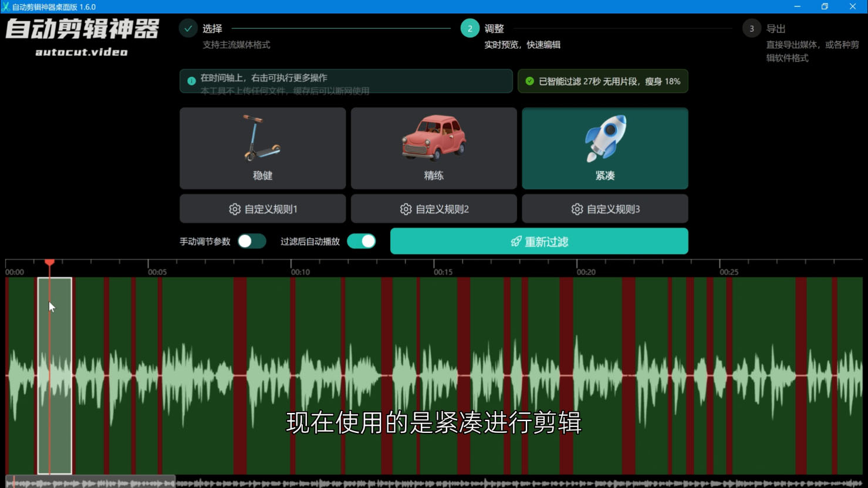The height and width of the screenshot is (488, 868).
Task: Go to the 导出 step
Action: click(776, 28)
